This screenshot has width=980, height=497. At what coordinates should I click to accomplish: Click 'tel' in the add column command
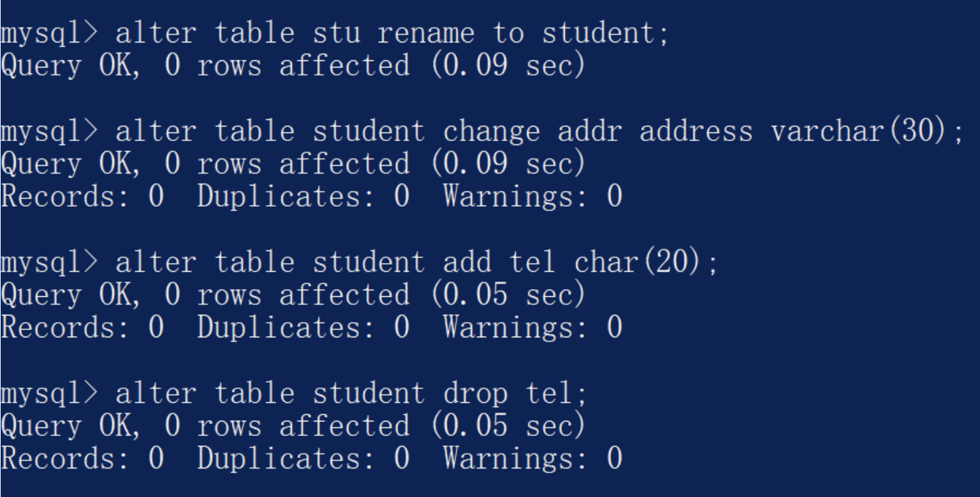click(x=532, y=263)
